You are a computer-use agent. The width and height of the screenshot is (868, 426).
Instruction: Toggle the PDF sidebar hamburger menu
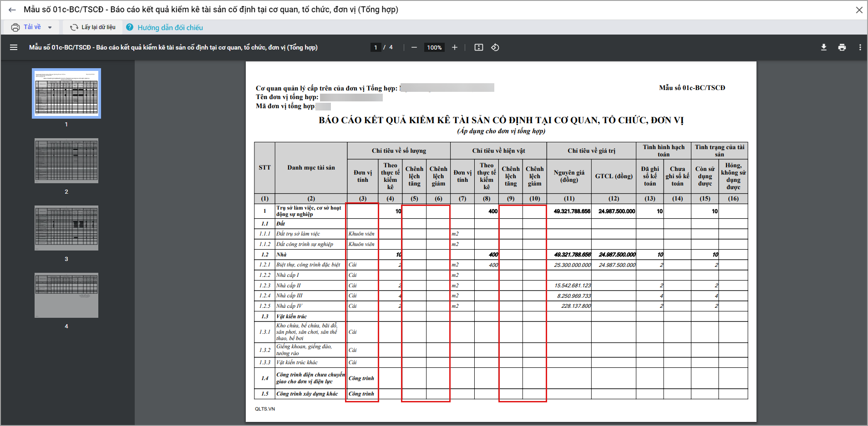click(x=14, y=47)
